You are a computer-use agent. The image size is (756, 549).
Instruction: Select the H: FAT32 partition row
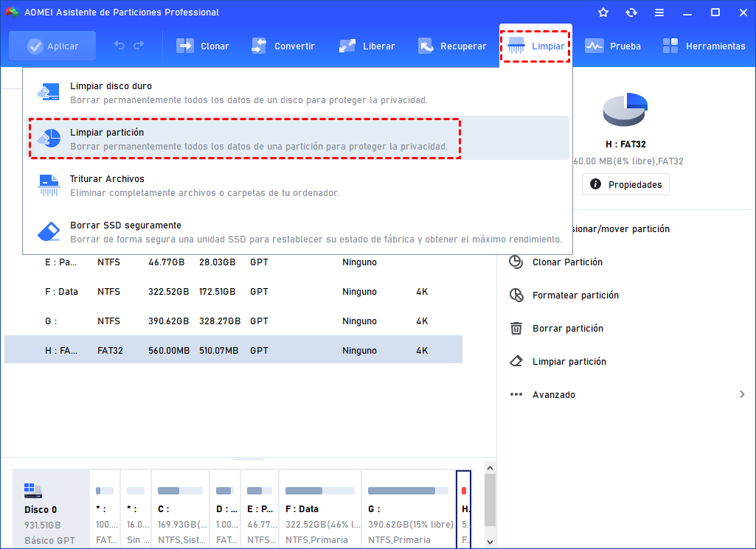233,351
